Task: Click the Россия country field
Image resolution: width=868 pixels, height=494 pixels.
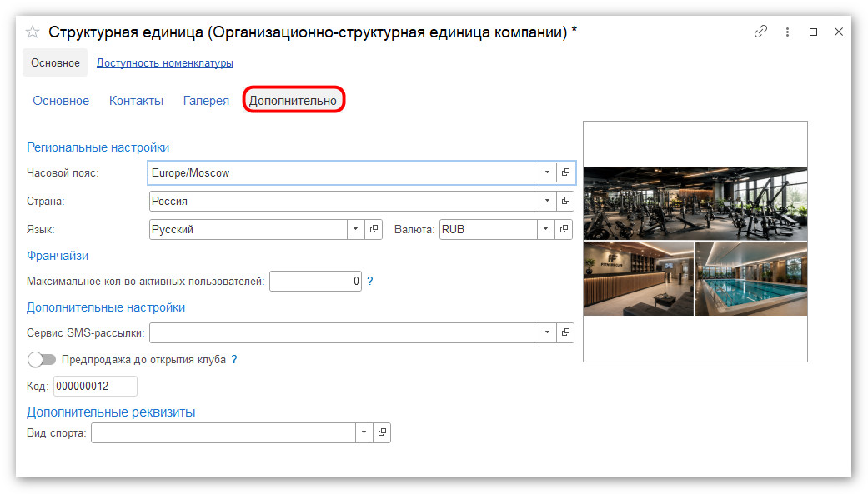Action: 344,201
